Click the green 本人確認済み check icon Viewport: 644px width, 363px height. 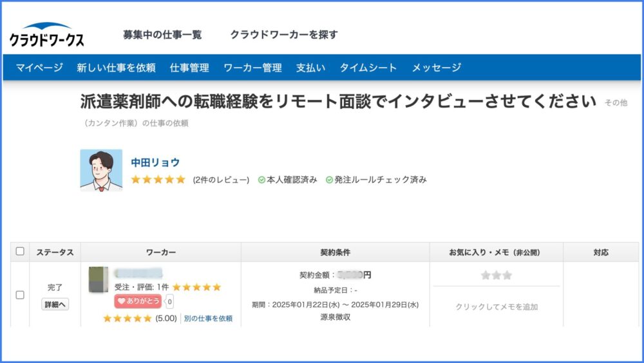coord(261,180)
